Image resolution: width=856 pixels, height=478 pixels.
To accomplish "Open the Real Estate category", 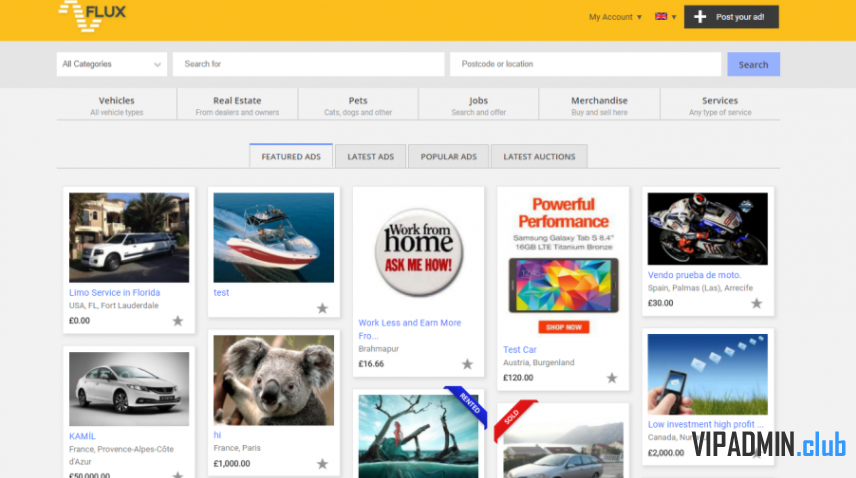I will click(x=237, y=105).
